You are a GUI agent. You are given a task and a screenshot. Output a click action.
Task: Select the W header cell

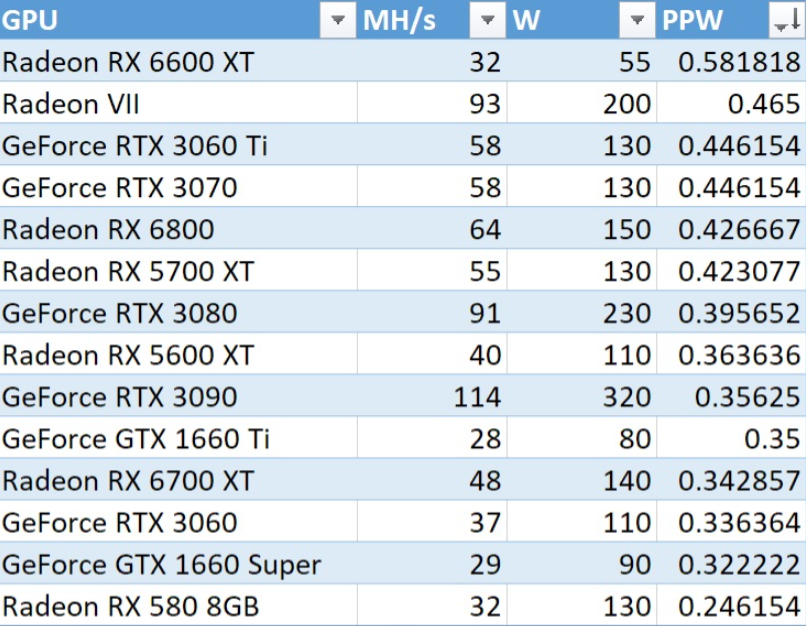click(x=581, y=20)
